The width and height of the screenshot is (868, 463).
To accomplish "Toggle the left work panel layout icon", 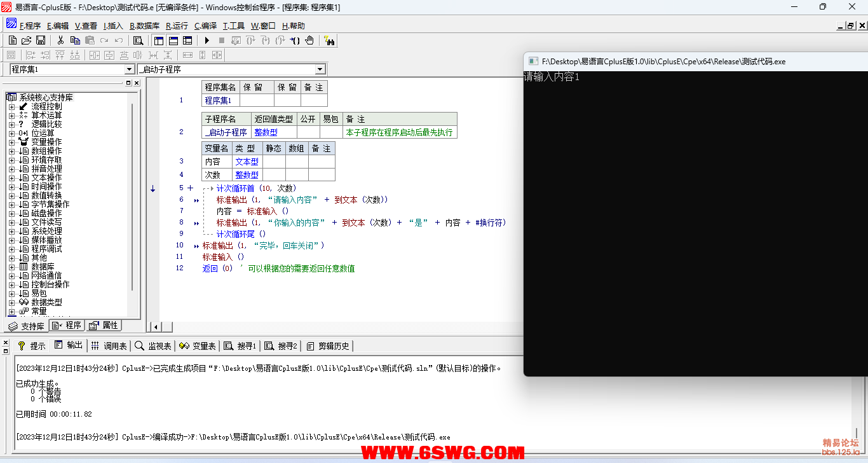I will (x=158, y=40).
